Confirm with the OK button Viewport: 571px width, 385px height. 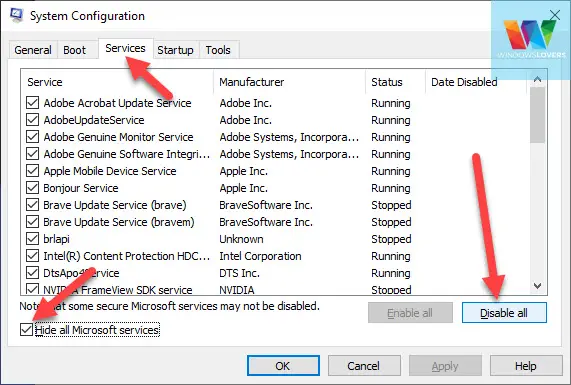point(283,366)
